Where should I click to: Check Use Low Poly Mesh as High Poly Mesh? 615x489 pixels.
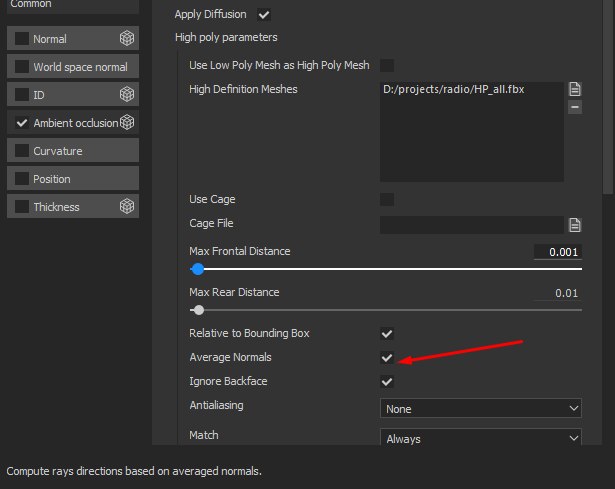[387, 65]
